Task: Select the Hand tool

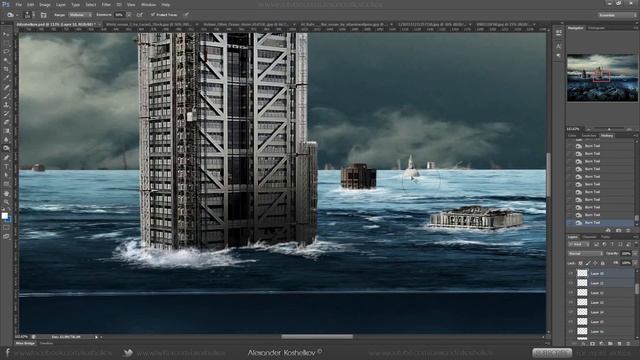Action: coord(6,193)
